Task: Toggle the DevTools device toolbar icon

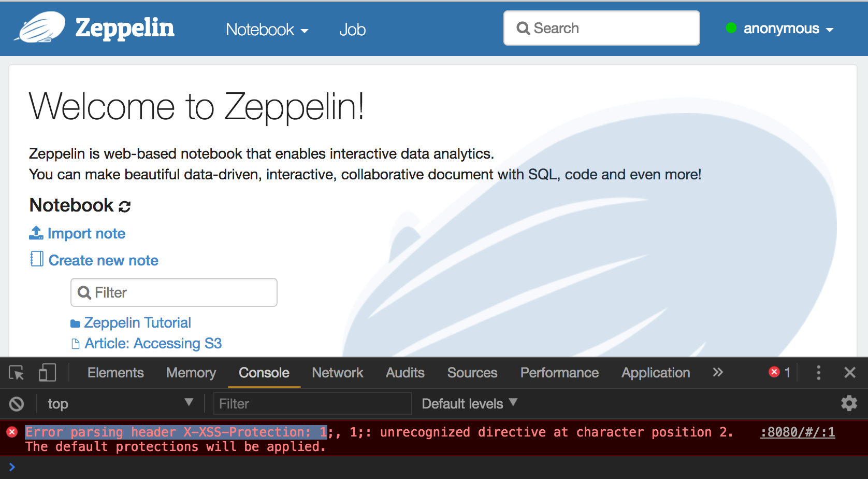Action: pyautogui.click(x=47, y=373)
